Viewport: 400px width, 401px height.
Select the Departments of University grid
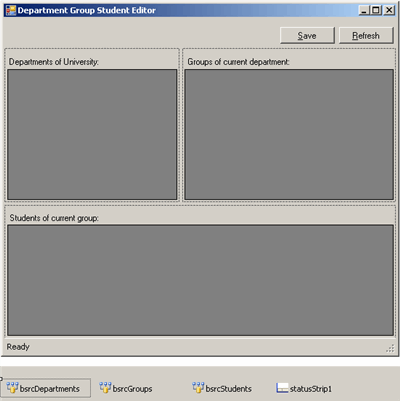tap(92, 134)
